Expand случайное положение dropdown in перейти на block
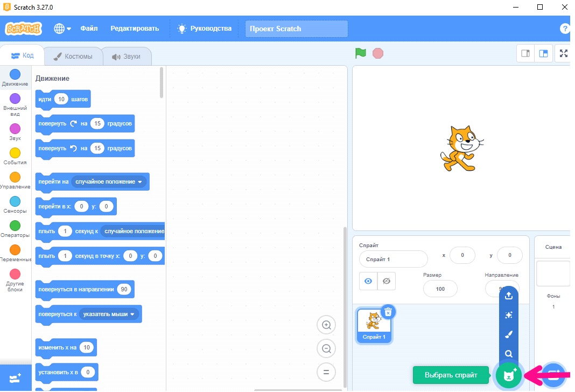This screenshot has height=392, width=575. (109, 181)
